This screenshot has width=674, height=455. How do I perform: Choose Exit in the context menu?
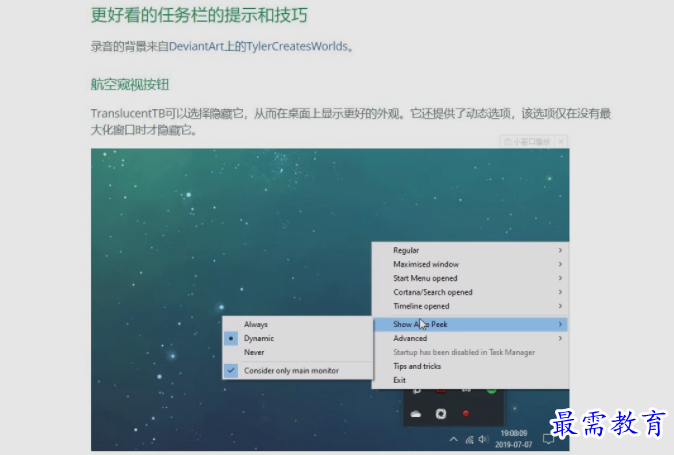click(470, 380)
